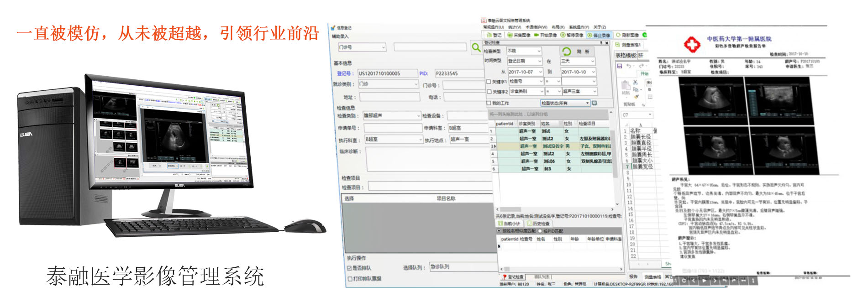Click the next-page arrow in the report viewer
This screenshot has width=868, height=307.
[715, 281]
